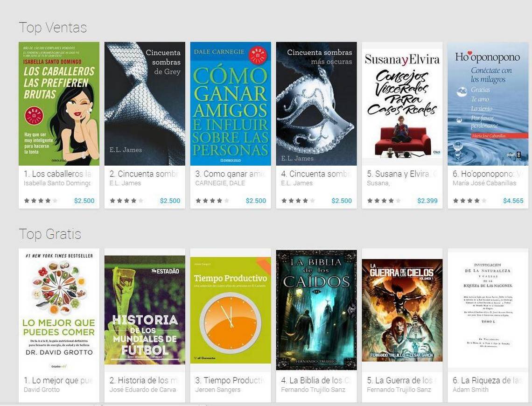Click author link Isabella Santo Domingo
This screenshot has width=532, height=406.
point(57,183)
